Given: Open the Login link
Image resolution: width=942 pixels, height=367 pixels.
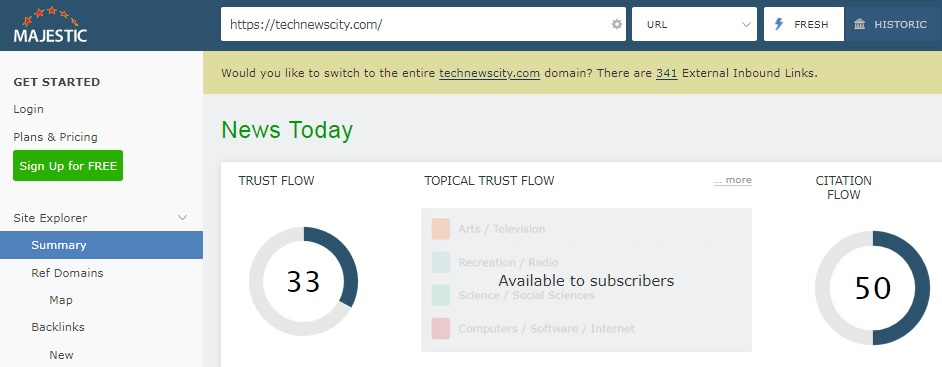Looking at the screenshot, I should pyautogui.click(x=28, y=109).
